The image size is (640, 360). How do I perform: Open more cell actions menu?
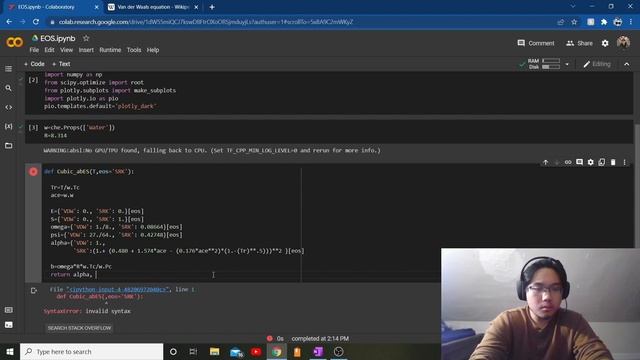(x=624, y=162)
